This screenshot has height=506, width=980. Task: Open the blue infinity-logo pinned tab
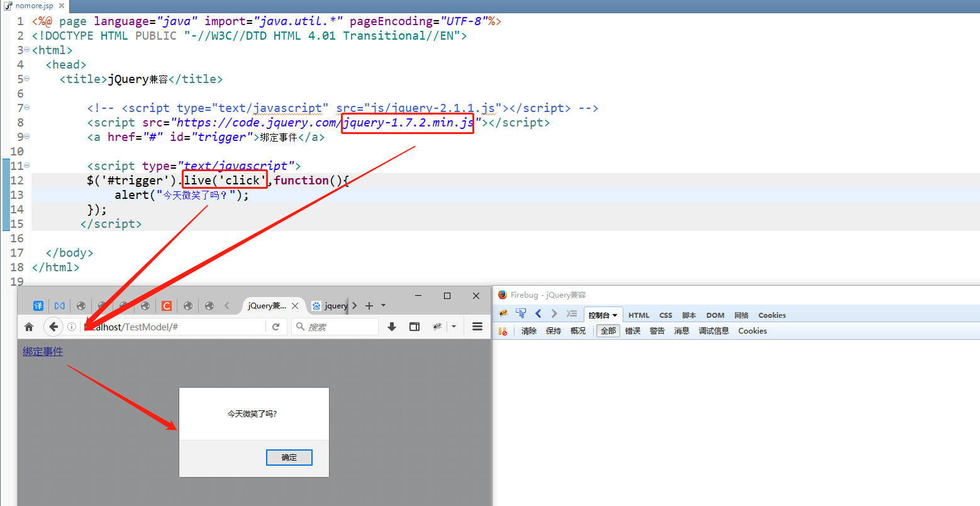(x=60, y=306)
